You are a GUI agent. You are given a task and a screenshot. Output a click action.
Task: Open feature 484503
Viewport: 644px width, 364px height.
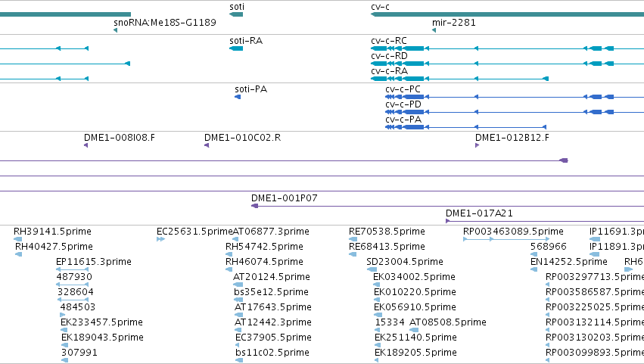(78, 307)
